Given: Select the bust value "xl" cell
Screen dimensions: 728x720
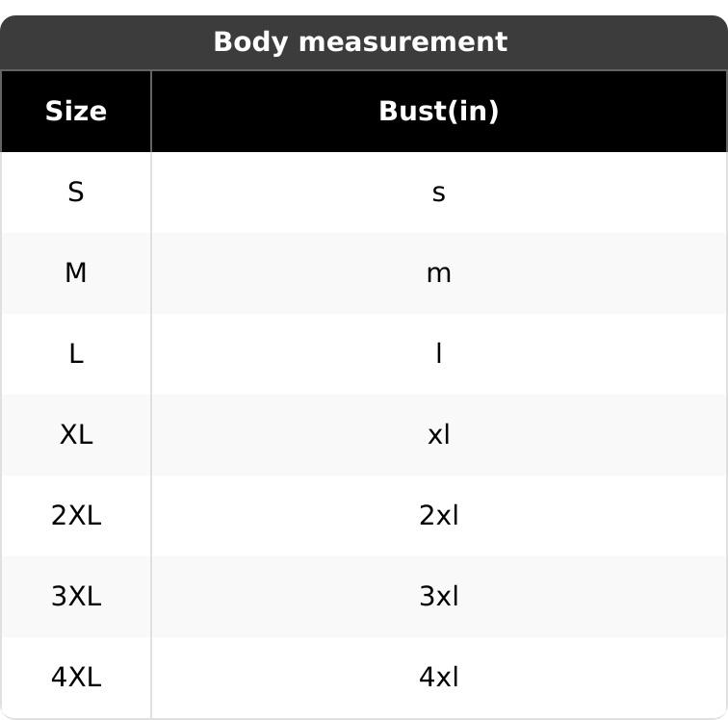Looking at the screenshot, I should click(x=438, y=435).
